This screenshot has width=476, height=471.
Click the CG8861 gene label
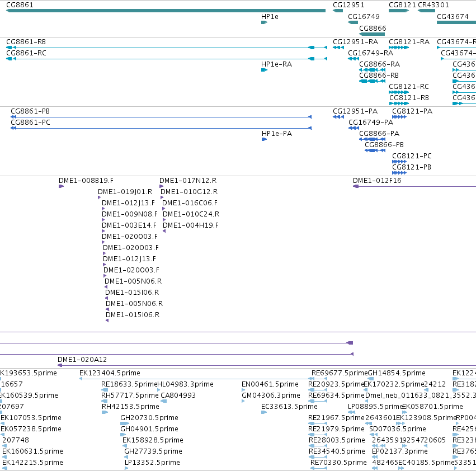(x=20, y=5)
